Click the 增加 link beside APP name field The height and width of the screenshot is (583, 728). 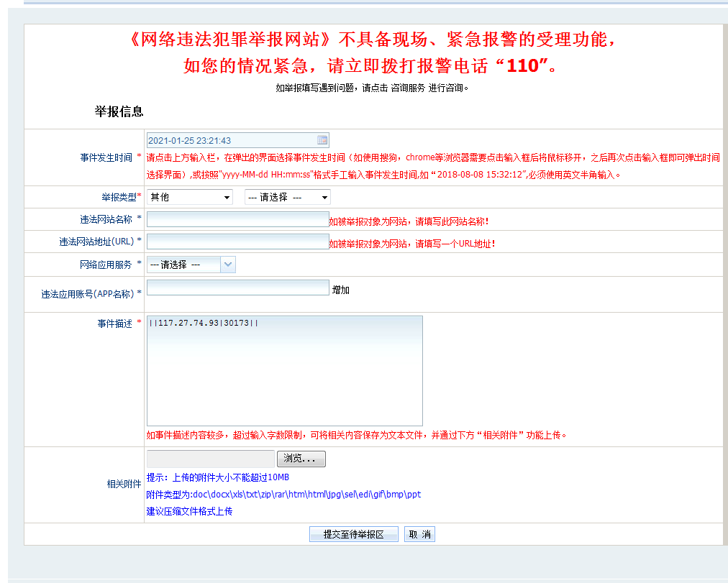click(x=341, y=290)
